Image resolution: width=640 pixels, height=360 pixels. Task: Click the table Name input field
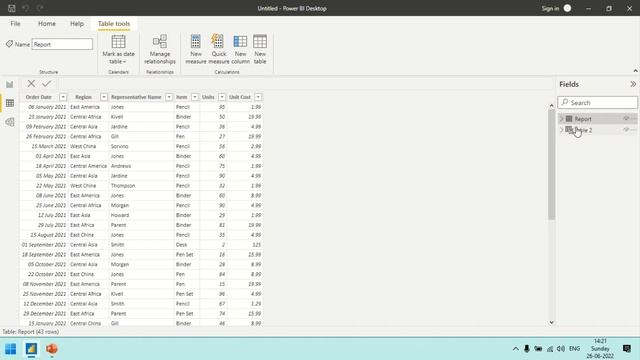(62, 44)
